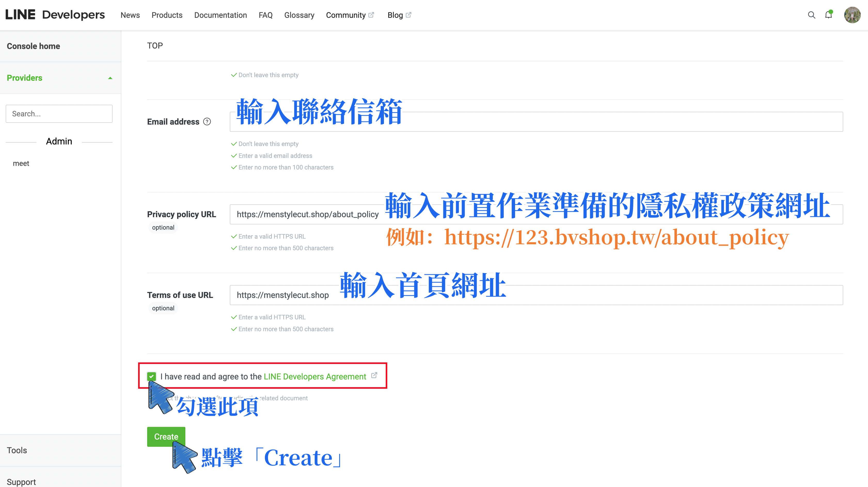
Task: Go to Console home
Action: point(33,46)
